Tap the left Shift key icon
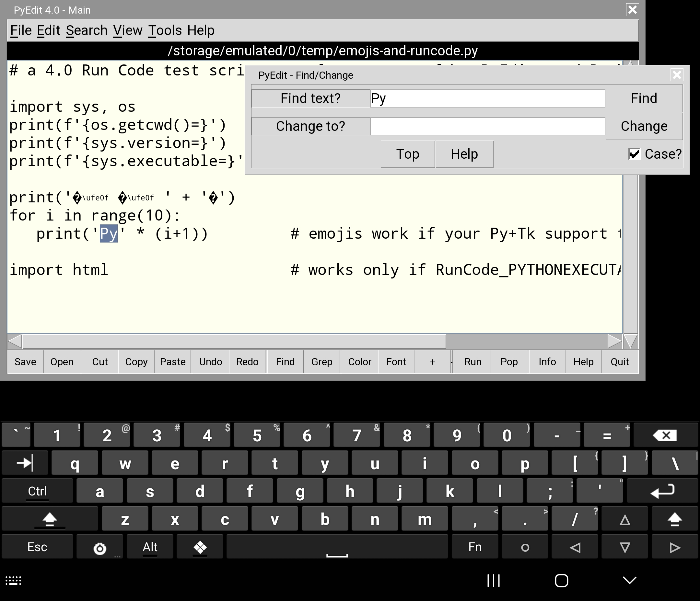 [x=50, y=519]
